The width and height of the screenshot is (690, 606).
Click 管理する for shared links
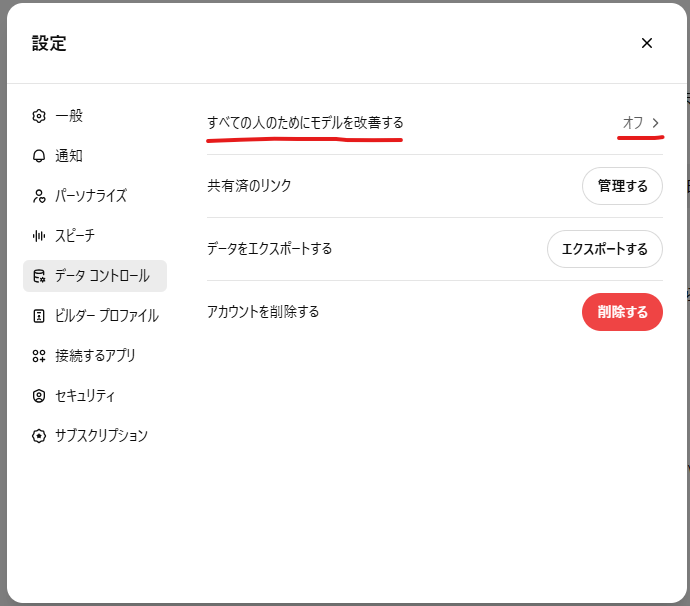(x=622, y=186)
